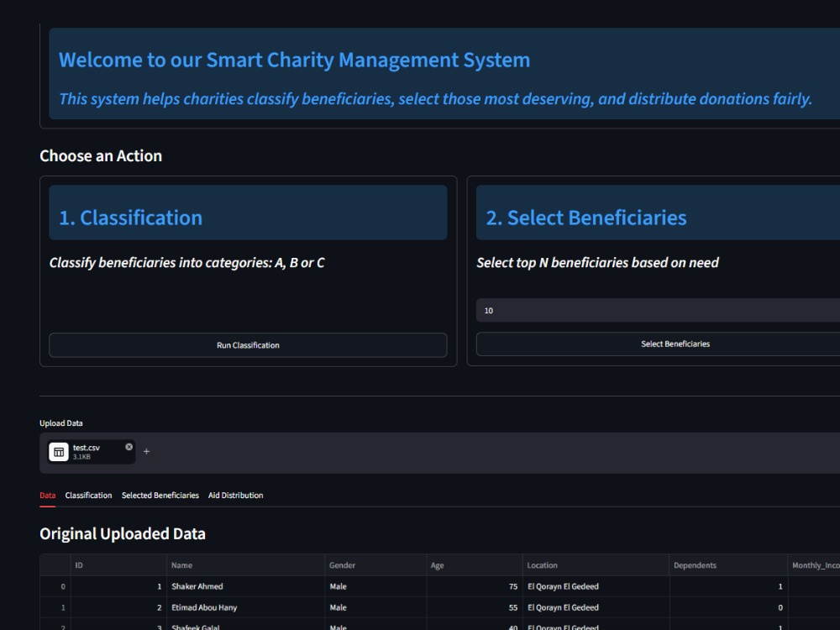This screenshot has width=840, height=630.
Task: Click the '1. Classification' heading
Action: point(131,218)
